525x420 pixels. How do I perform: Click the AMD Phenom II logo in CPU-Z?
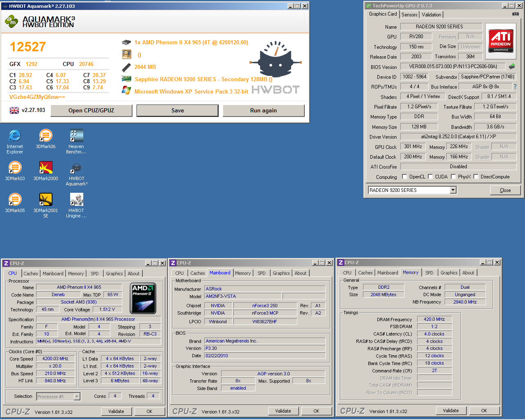click(143, 298)
